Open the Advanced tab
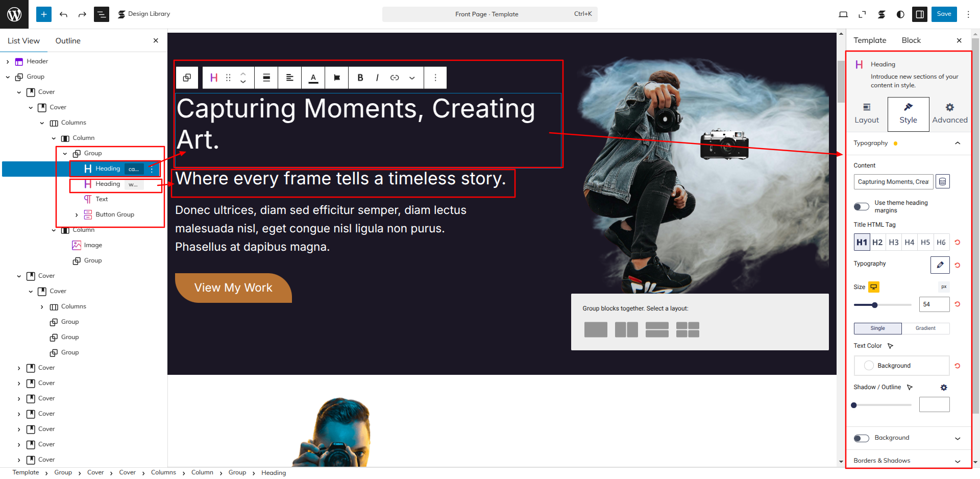The width and height of the screenshot is (980, 479). tap(950, 114)
